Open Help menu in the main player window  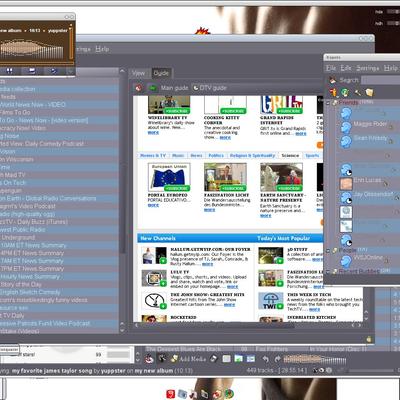pos(102,49)
